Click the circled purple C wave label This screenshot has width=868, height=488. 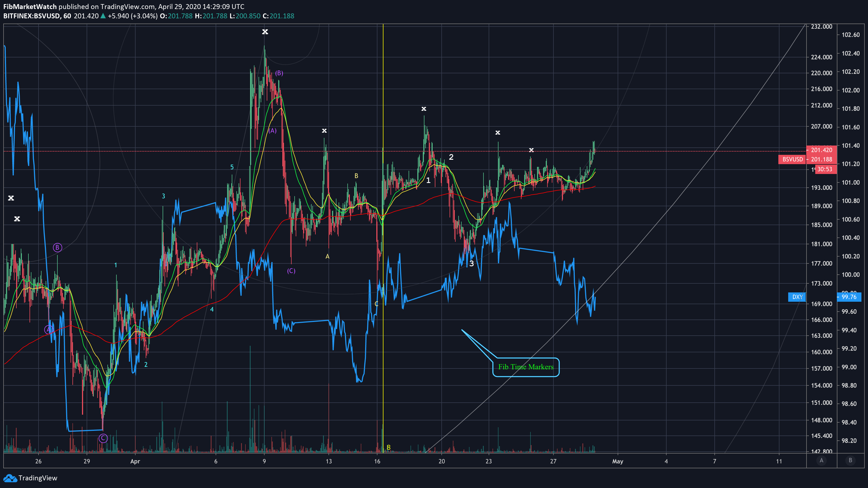(103, 438)
